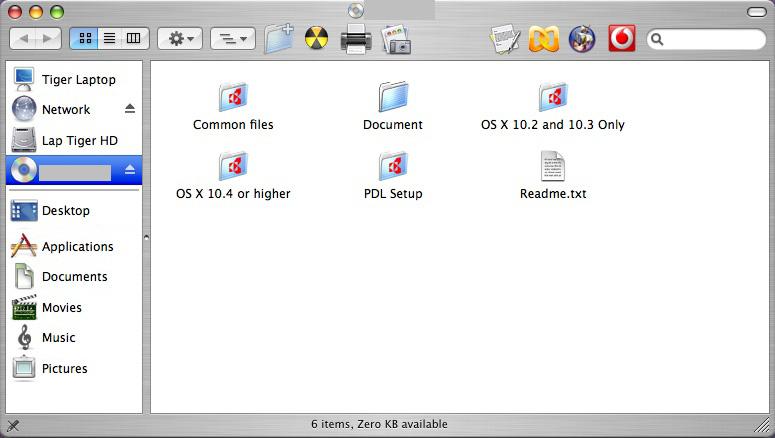Click the Lap Tiger HD drive icon

[x=24, y=140]
